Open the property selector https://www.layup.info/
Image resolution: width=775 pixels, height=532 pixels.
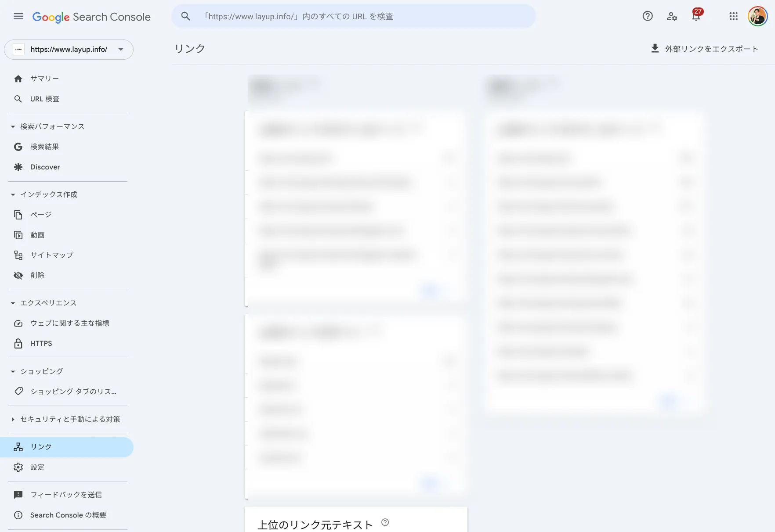(x=69, y=50)
